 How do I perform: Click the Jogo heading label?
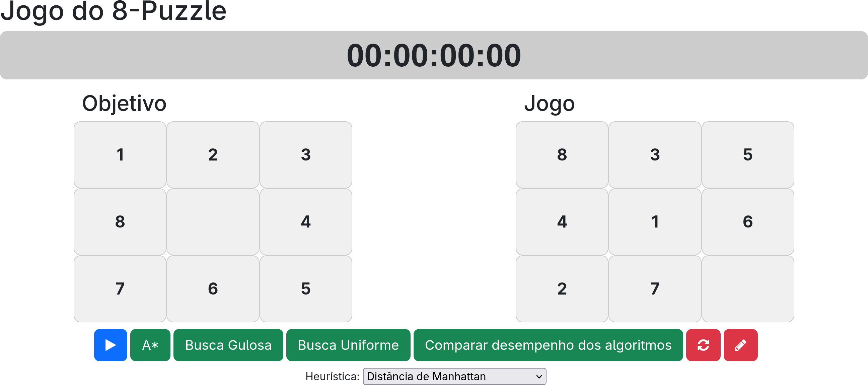tap(549, 103)
